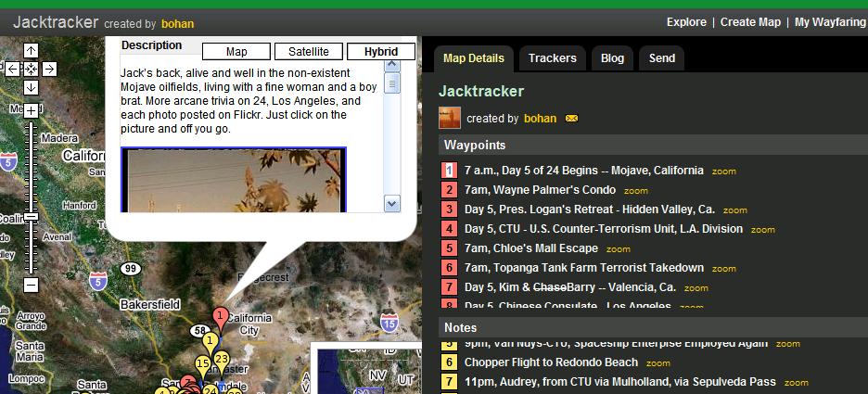
Task: Select 'Chopper Flight to Redondo Beach' note text
Action: (x=552, y=362)
